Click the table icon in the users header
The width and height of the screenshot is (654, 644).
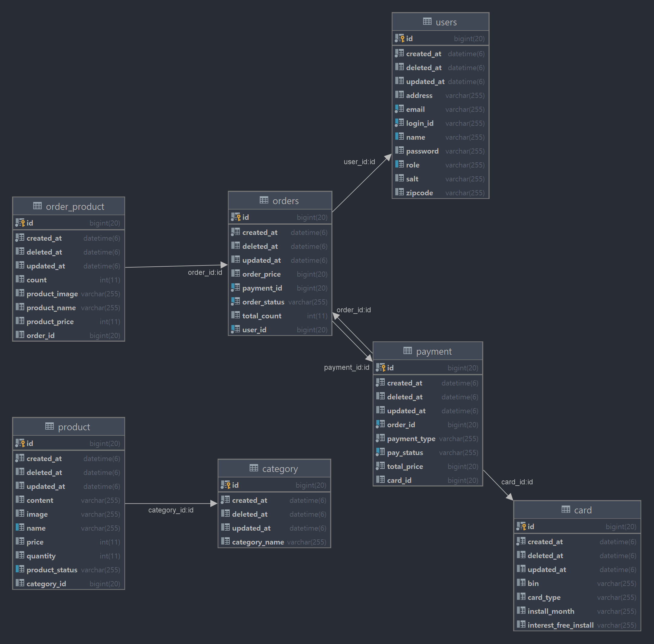pos(427,22)
